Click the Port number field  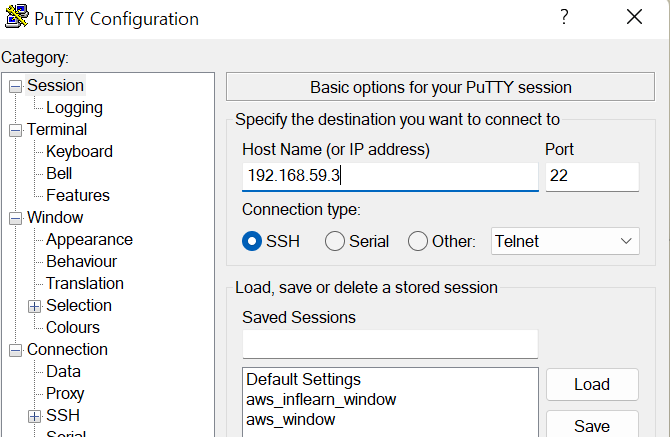pos(591,177)
